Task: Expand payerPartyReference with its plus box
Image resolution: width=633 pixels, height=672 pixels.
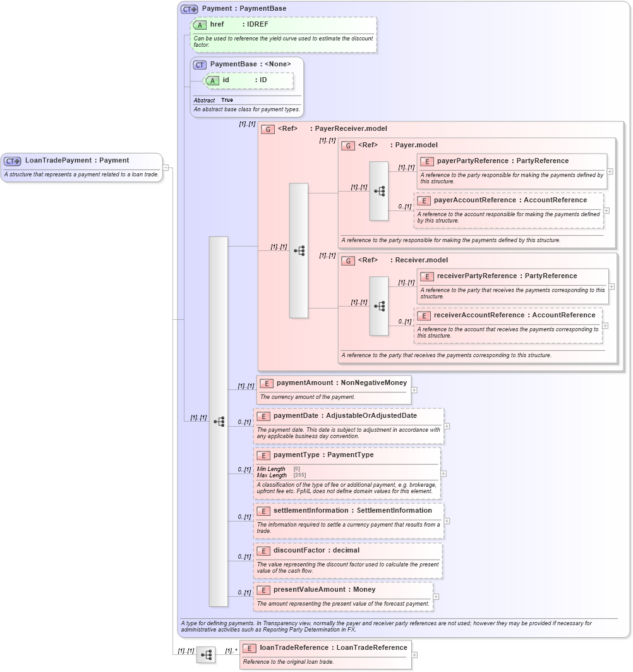Action: pos(610,171)
